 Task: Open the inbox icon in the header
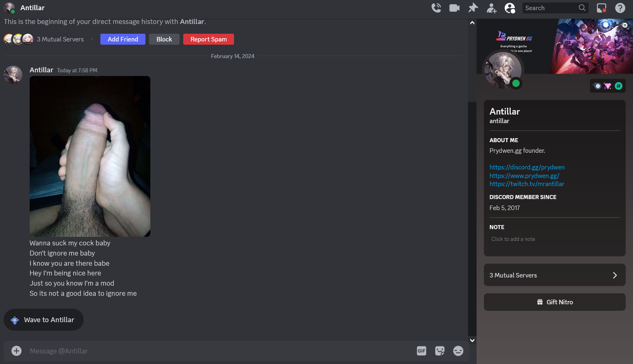(x=601, y=8)
